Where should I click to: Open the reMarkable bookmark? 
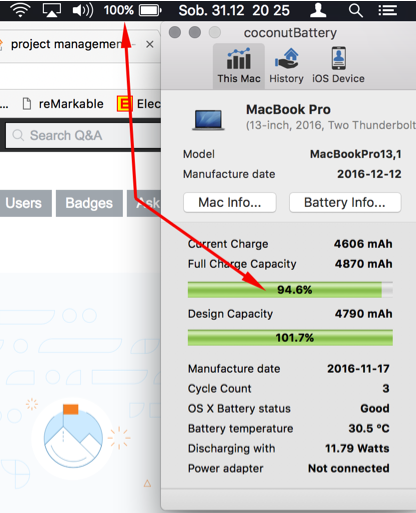coord(63,104)
